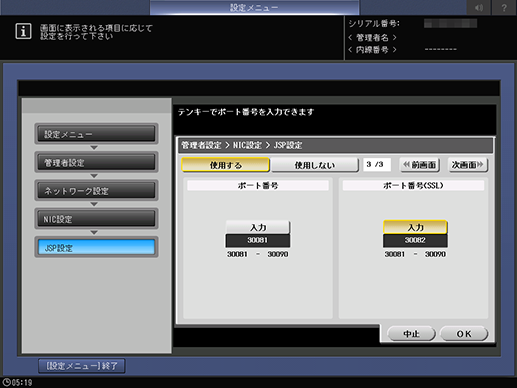Click the information icon beside the message
This screenshot has width=517, height=388.
[x=23, y=31]
